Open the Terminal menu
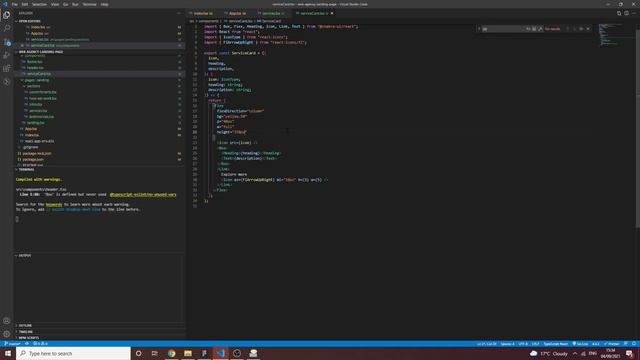640x360 pixels. [89, 4]
